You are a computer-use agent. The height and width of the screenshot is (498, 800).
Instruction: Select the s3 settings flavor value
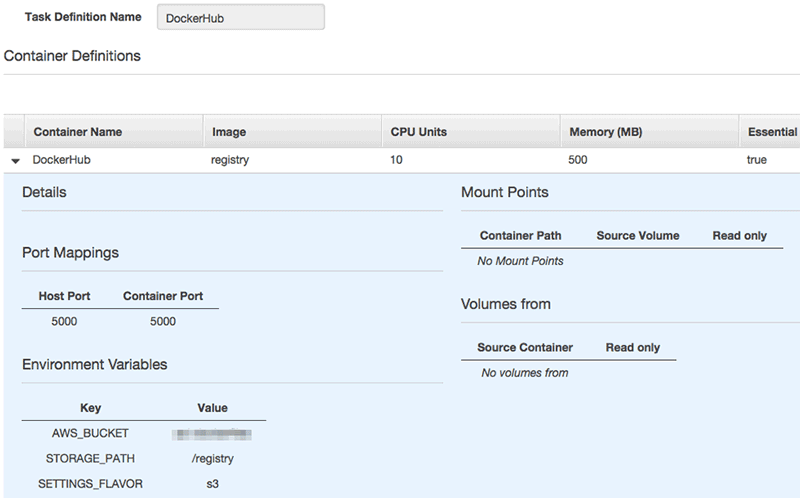(x=213, y=484)
